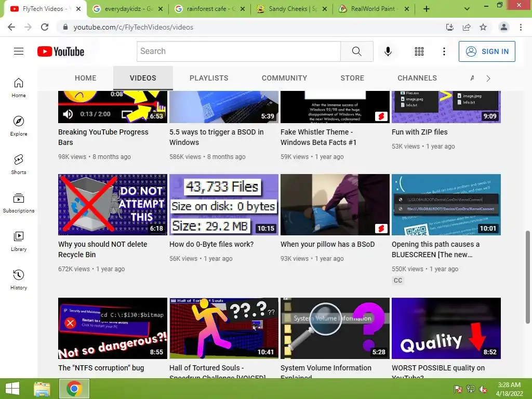Click the search magnifier button
The image size is (532, 399).
point(356,51)
